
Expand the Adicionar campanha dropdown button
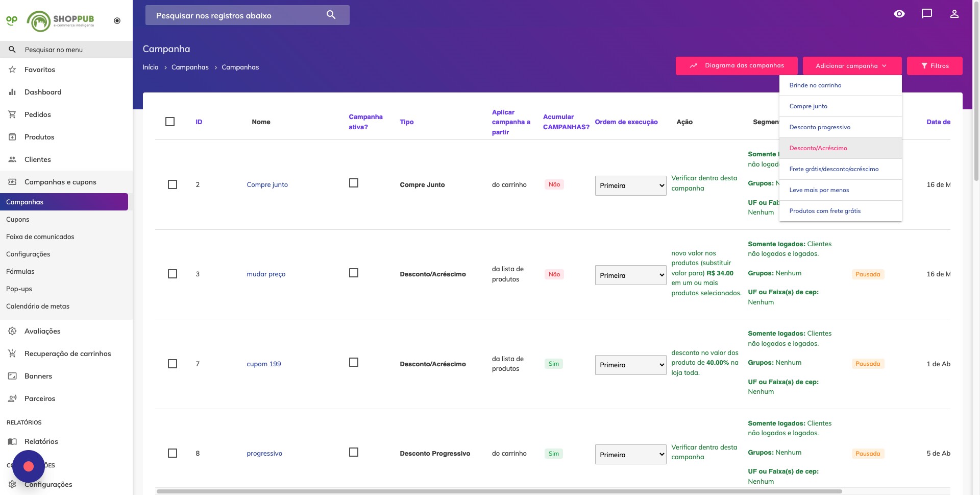pos(851,66)
